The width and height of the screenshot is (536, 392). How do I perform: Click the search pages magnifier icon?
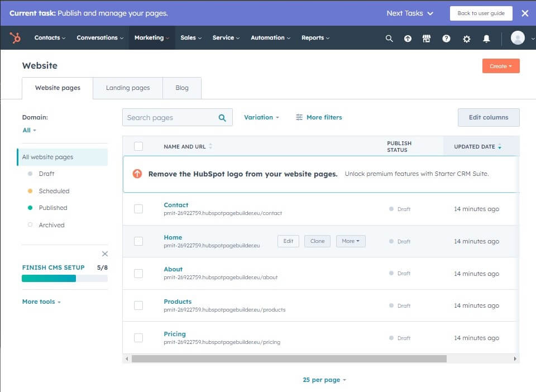pos(222,118)
